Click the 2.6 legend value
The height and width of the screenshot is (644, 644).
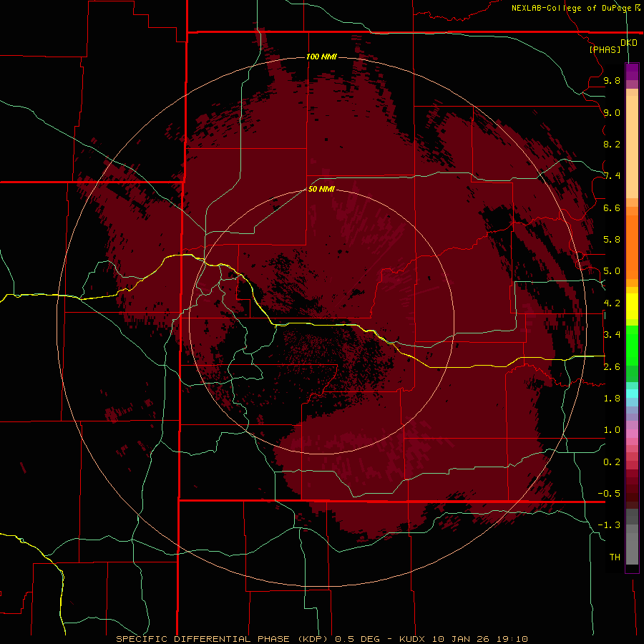612,366
